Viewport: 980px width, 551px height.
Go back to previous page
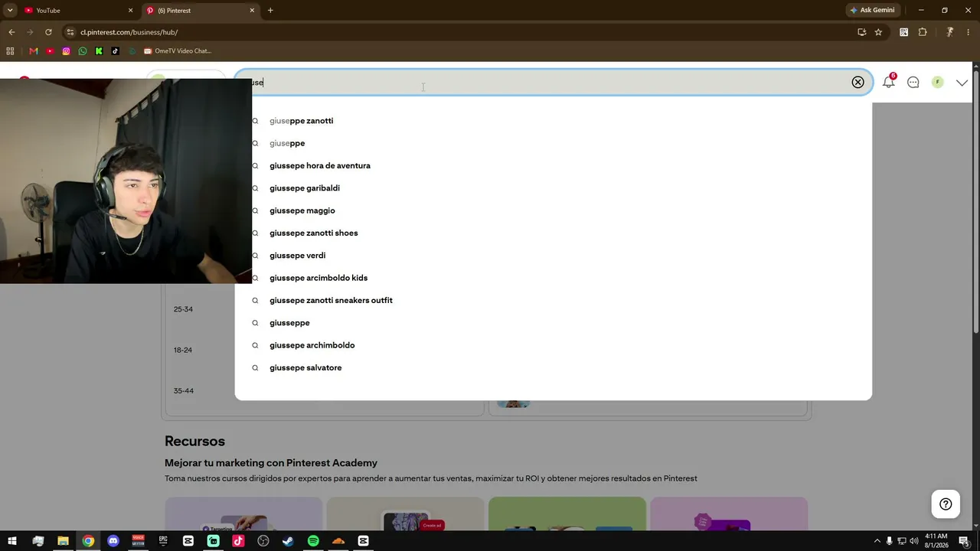11,32
